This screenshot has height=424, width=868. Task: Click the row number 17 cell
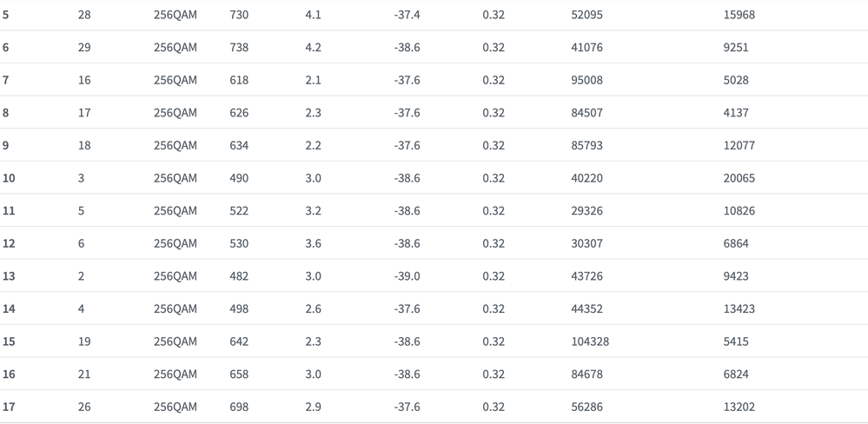[9, 407]
